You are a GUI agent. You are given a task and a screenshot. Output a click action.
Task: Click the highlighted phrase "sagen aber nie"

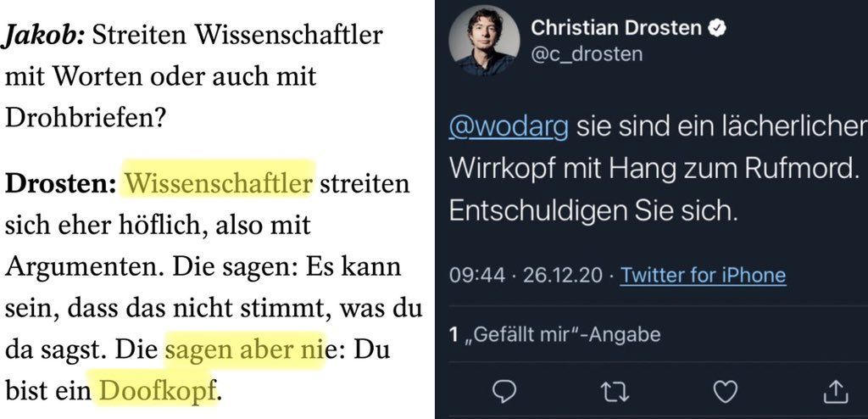(x=243, y=349)
